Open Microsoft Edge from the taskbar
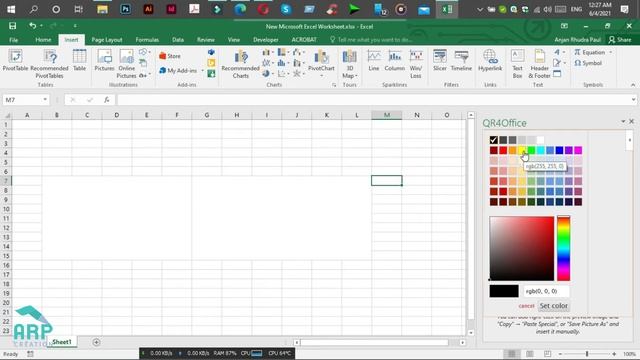640x360 pixels. tap(240, 9)
